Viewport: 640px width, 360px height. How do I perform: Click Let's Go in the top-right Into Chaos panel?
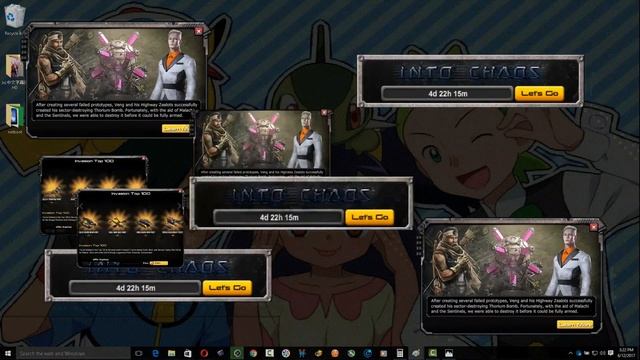click(539, 93)
